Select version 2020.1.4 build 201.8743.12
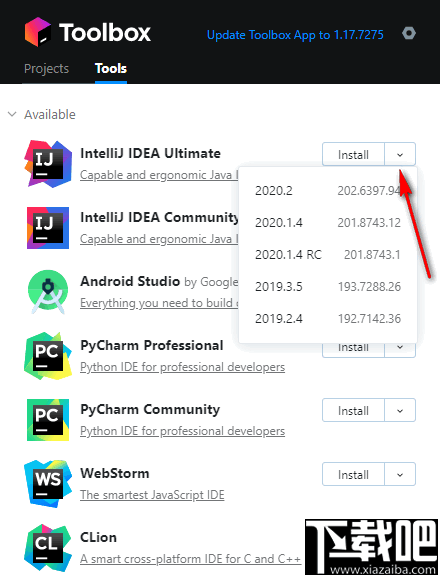This screenshot has height=575, width=440. click(x=328, y=223)
